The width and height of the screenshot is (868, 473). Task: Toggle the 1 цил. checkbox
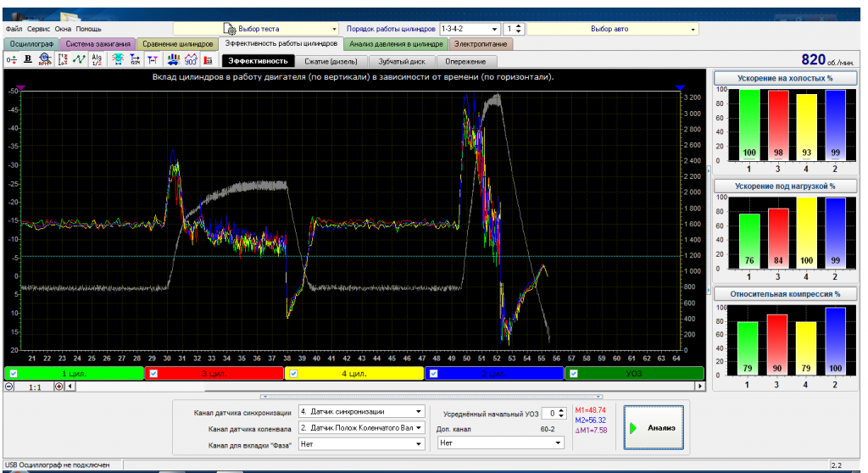click(x=14, y=374)
